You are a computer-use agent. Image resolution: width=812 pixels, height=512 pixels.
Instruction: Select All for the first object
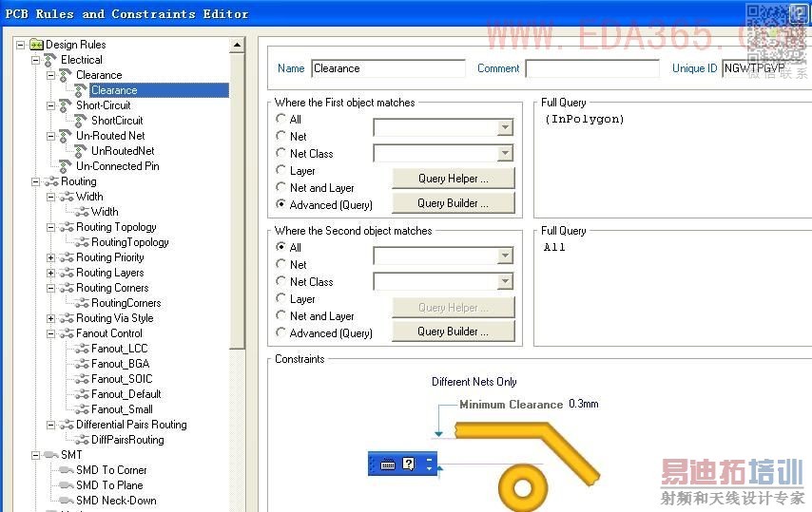click(280, 119)
